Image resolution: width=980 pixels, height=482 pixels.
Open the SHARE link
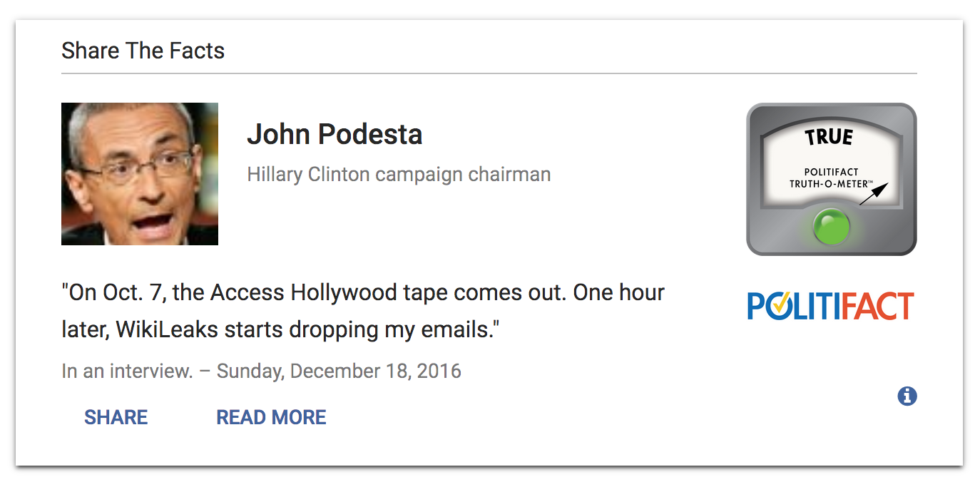[x=116, y=417]
